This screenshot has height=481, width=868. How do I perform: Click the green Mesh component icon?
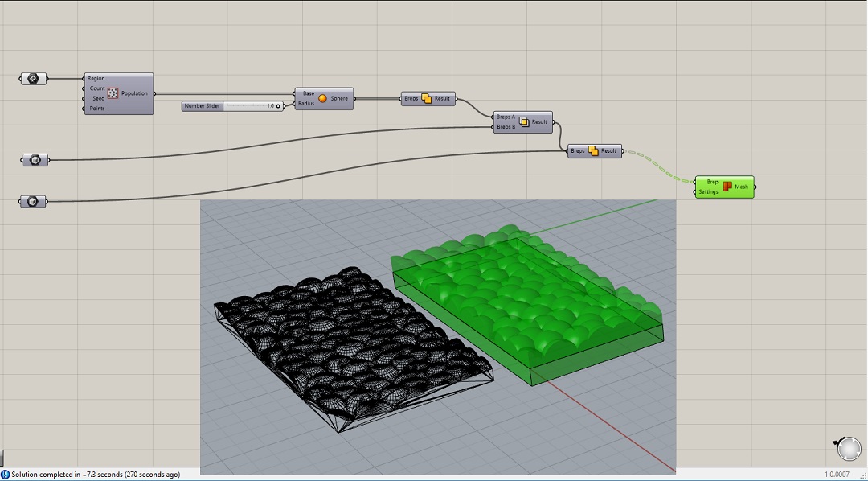click(727, 187)
